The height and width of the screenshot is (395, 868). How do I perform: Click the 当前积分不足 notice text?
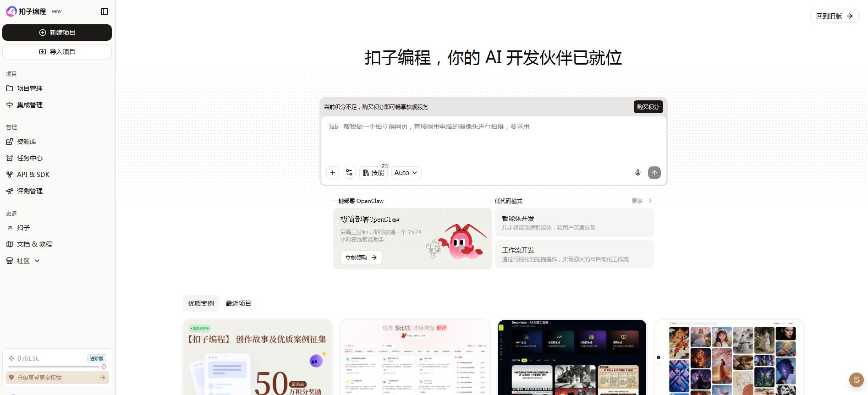click(x=376, y=107)
